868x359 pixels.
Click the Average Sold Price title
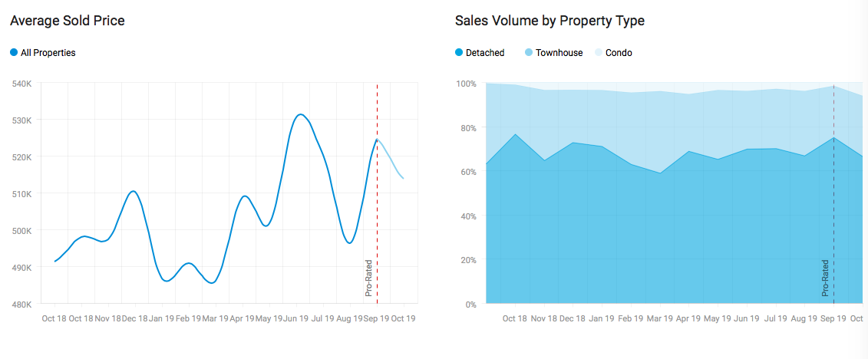68,21
